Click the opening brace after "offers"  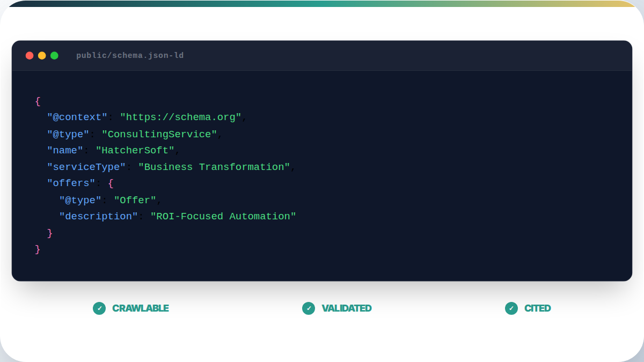pyautogui.click(x=111, y=183)
